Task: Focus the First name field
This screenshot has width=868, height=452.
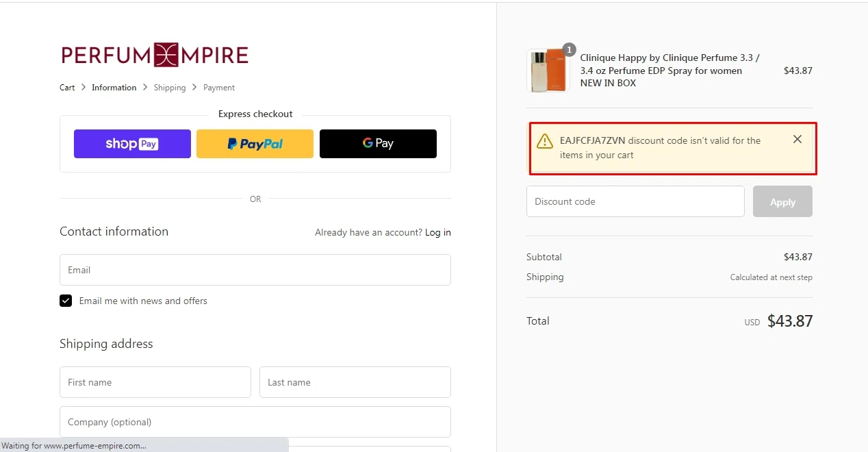Action: coord(155,382)
